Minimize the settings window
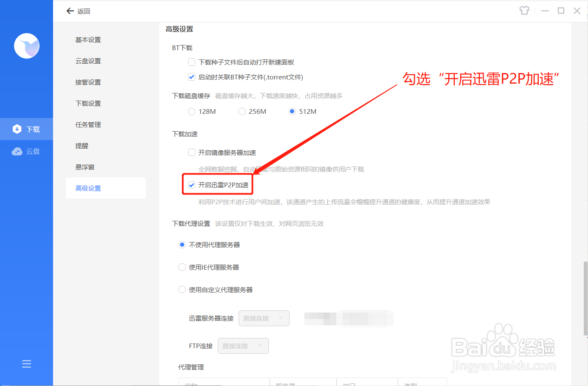 [x=545, y=11]
